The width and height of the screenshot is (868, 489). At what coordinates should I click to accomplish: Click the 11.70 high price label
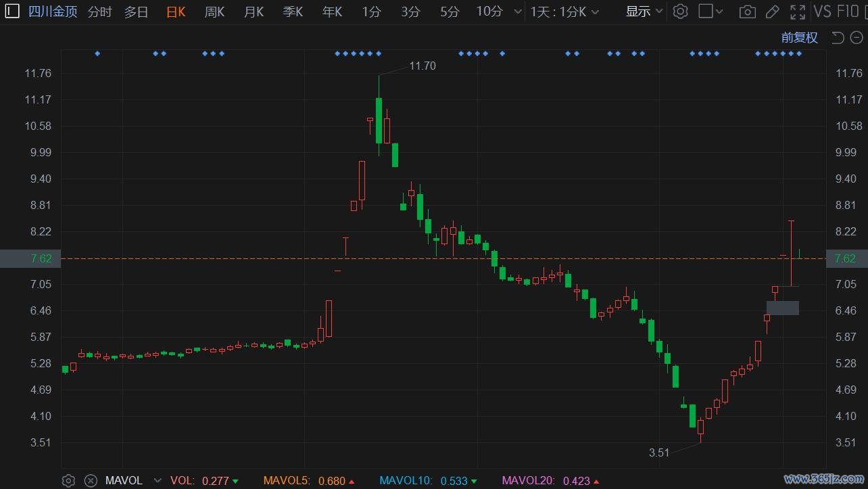point(423,66)
